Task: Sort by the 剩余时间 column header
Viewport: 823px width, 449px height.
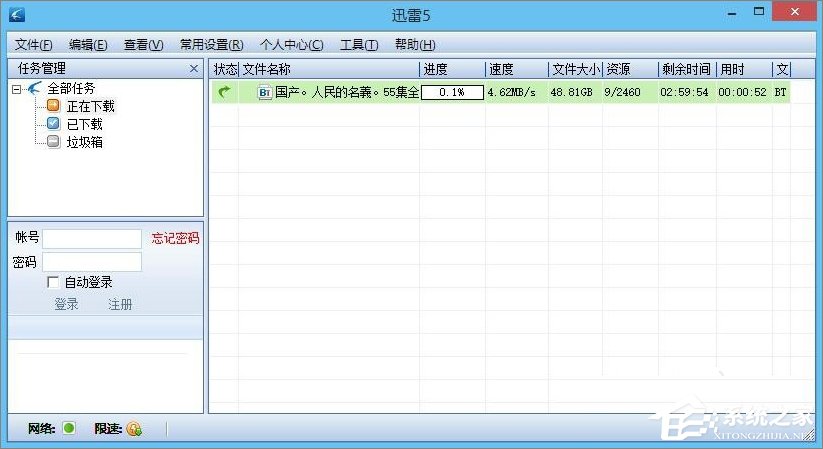Action: coord(688,69)
